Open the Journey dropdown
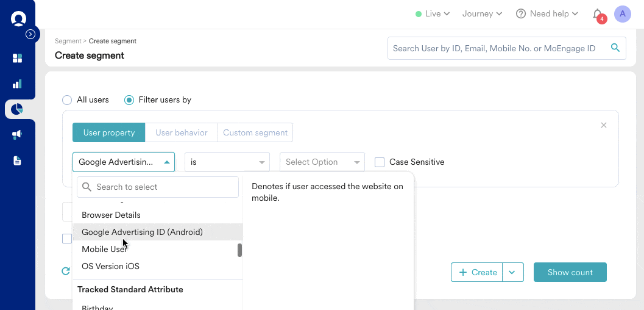 pyautogui.click(x=482, y=14)
